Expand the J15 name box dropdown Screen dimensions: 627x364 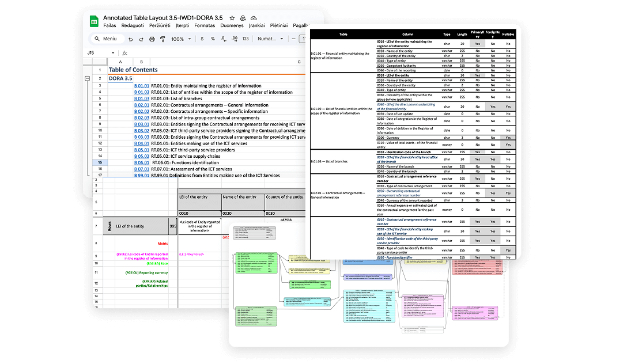tap(112, 53)
